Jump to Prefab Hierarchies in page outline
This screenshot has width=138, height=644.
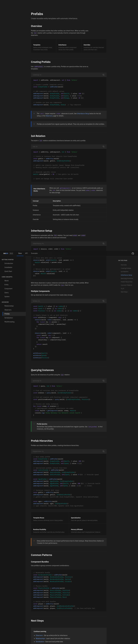point(126,282)
